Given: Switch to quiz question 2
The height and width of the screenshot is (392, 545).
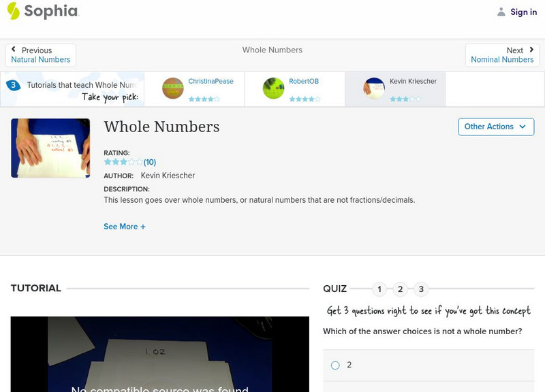Looking at the screenshot, I should click(x=400, y=289).
